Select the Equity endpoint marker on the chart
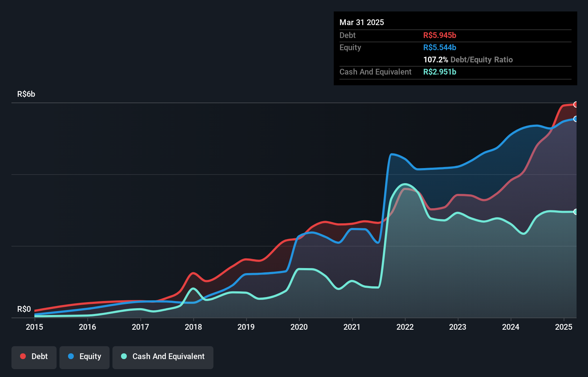Image resolution: width=588 pixels, height=377 pixels. [576, 118]
